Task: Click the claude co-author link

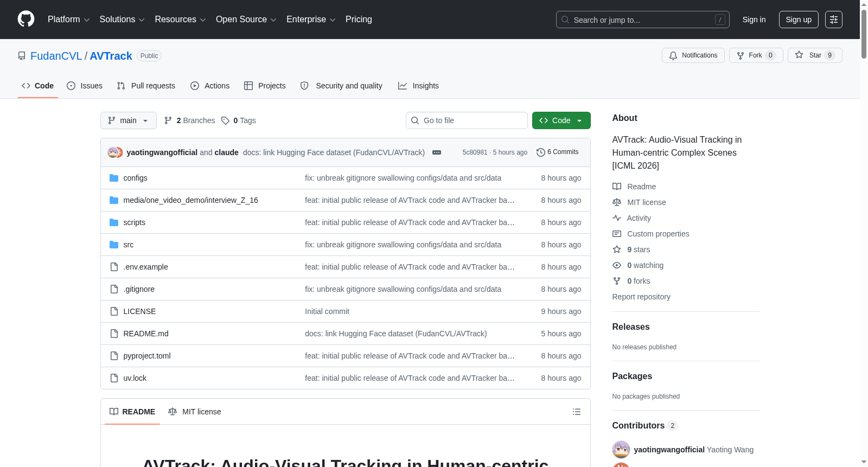Action: pyautogui.click(x=227, y=152)
